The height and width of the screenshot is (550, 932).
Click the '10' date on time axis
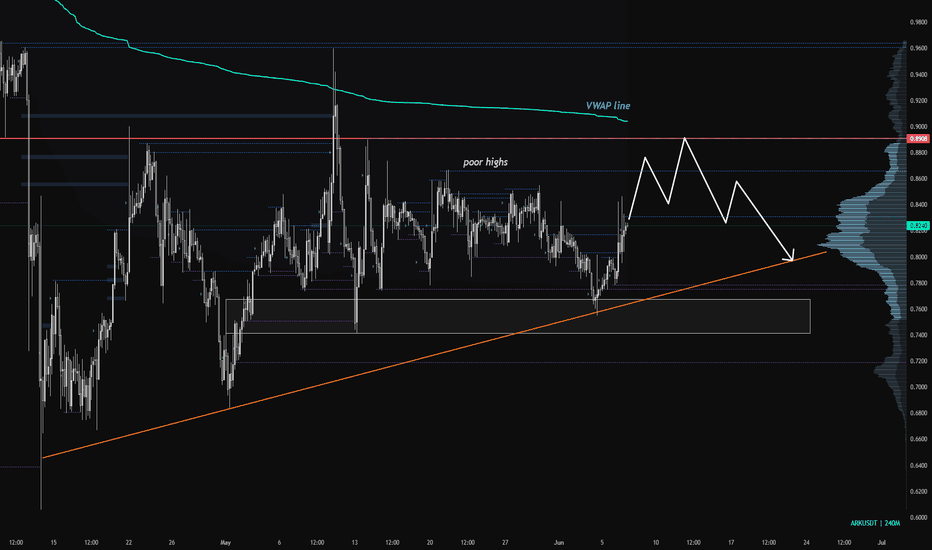pyautogui.click(x=656, y=542)
